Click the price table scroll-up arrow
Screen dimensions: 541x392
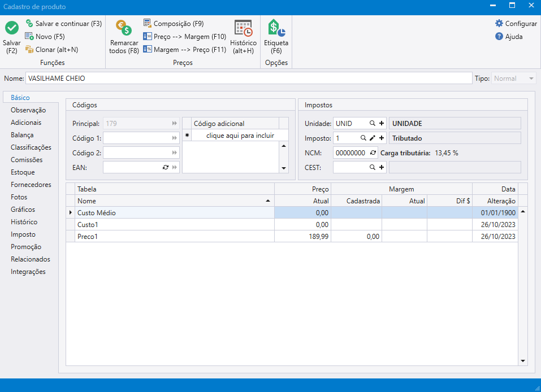pos(523,211)
